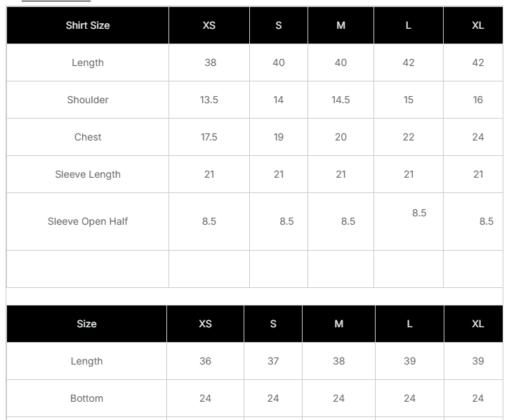The image size is (509, 420).
Task: Select the Chest value 17.5
Action: [x=209, y=137]
